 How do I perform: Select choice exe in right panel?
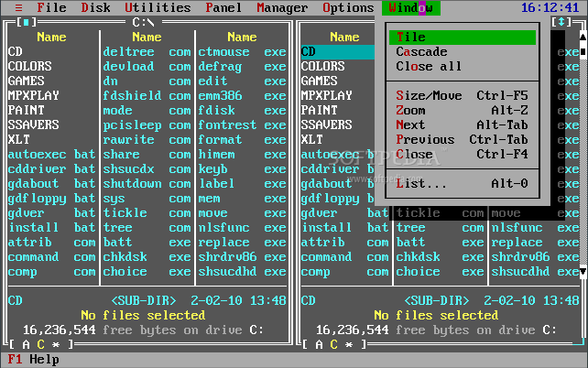tap(441, 271)
